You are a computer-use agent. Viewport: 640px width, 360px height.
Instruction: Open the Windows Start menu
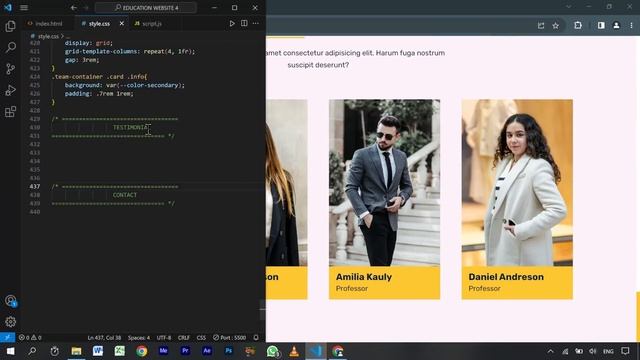click(x=10, y=351)
